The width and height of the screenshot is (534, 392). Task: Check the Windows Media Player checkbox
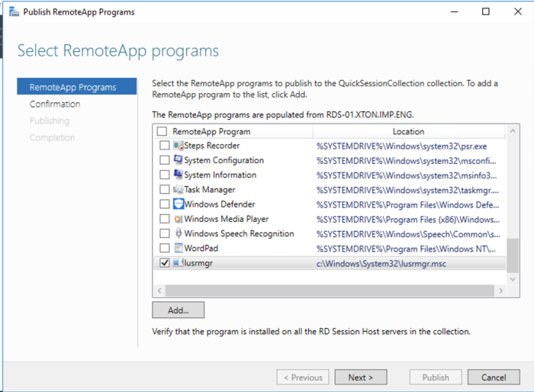point(165,219)
